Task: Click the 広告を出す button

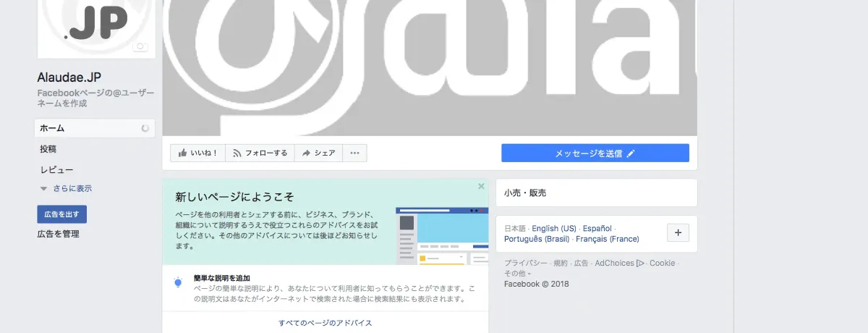Action: coord(61,214)
